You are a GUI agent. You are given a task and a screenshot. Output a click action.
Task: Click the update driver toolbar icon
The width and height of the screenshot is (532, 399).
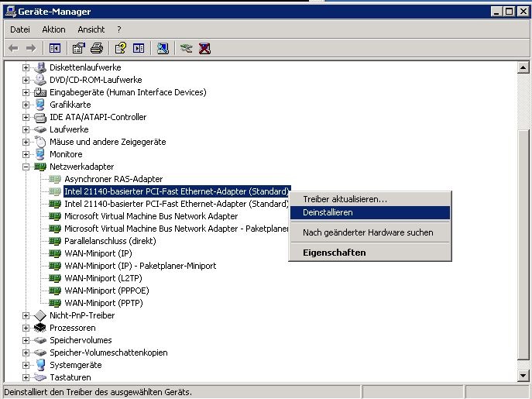[x=186, y=48]
